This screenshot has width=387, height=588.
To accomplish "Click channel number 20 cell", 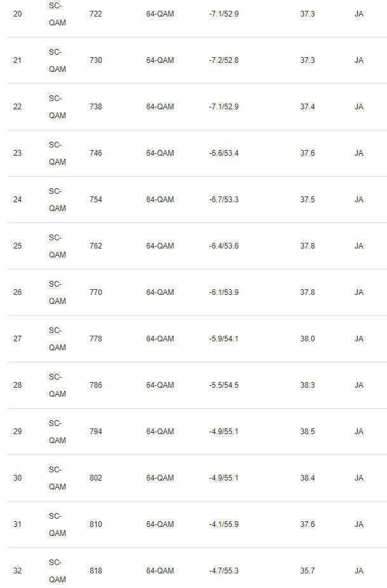I will [x=17, y=14].
